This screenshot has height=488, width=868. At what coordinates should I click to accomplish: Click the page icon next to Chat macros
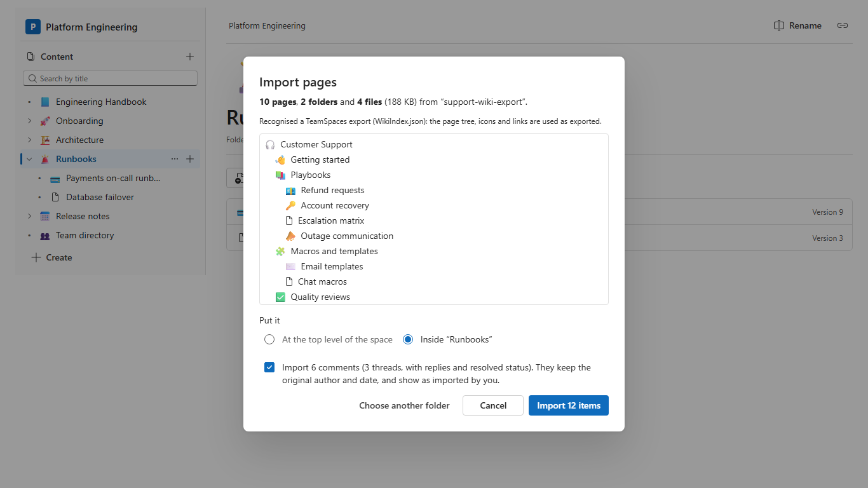click(x=290, y=281)
